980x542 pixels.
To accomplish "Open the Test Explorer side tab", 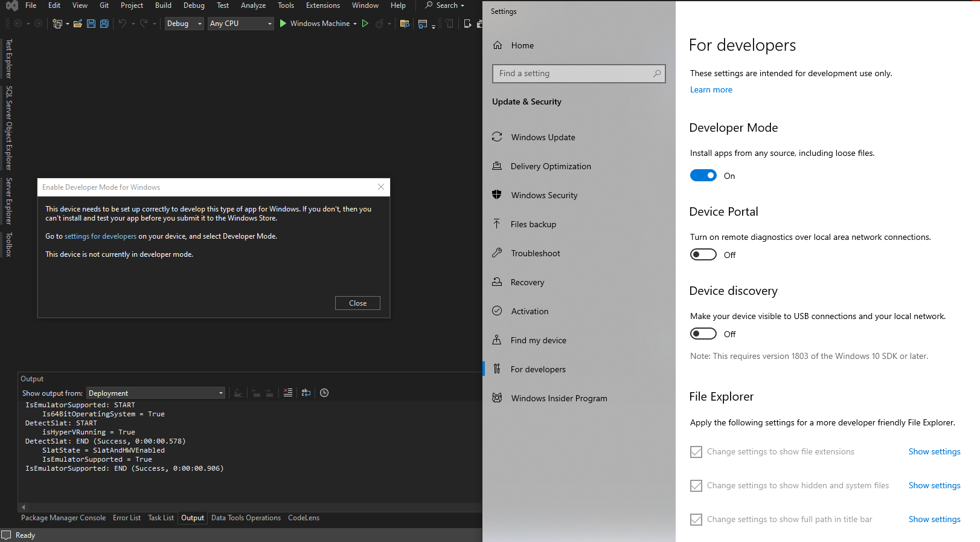I will pyautogui.click(x=8, y=59).
